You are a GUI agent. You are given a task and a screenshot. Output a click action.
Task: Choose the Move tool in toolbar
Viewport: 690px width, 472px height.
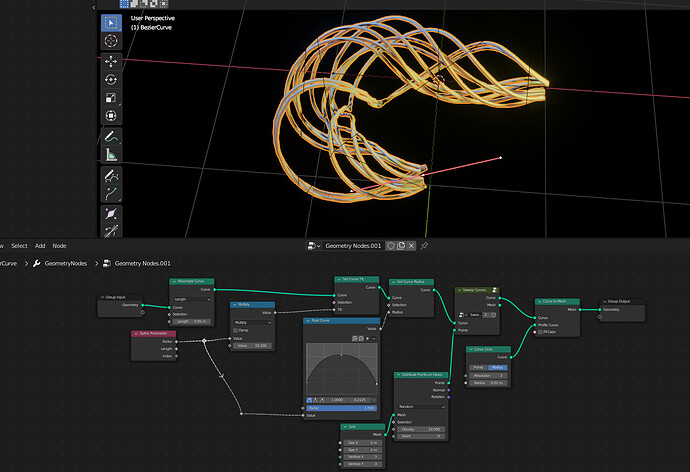[111, 62]
